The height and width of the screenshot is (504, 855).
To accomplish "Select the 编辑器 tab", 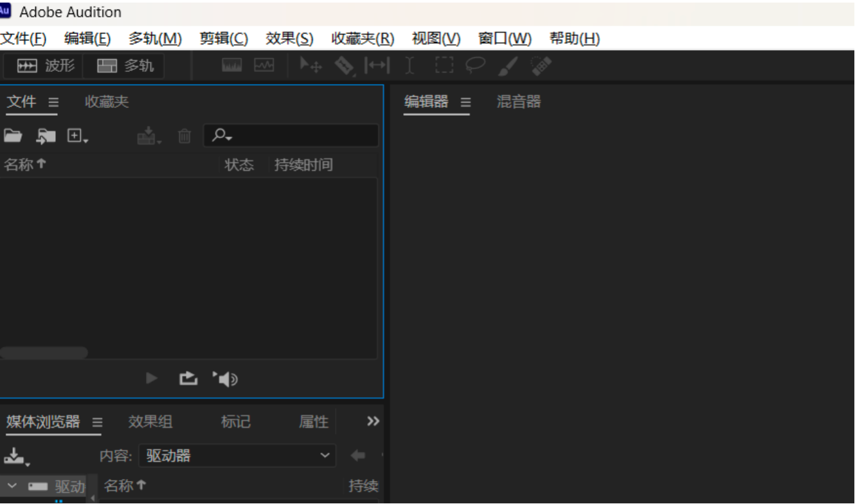I will click(x=426, y=102).
